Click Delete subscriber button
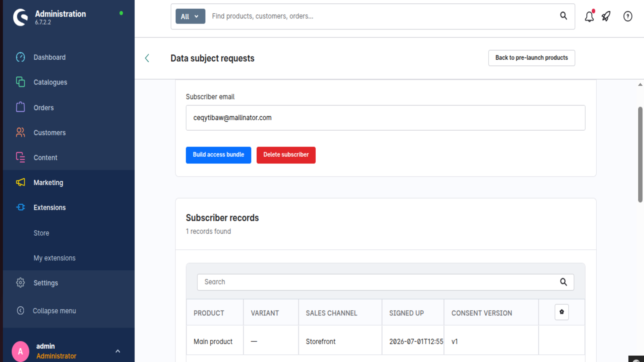The height and width of the screenshot is (362, 644). tap(286, 155)
